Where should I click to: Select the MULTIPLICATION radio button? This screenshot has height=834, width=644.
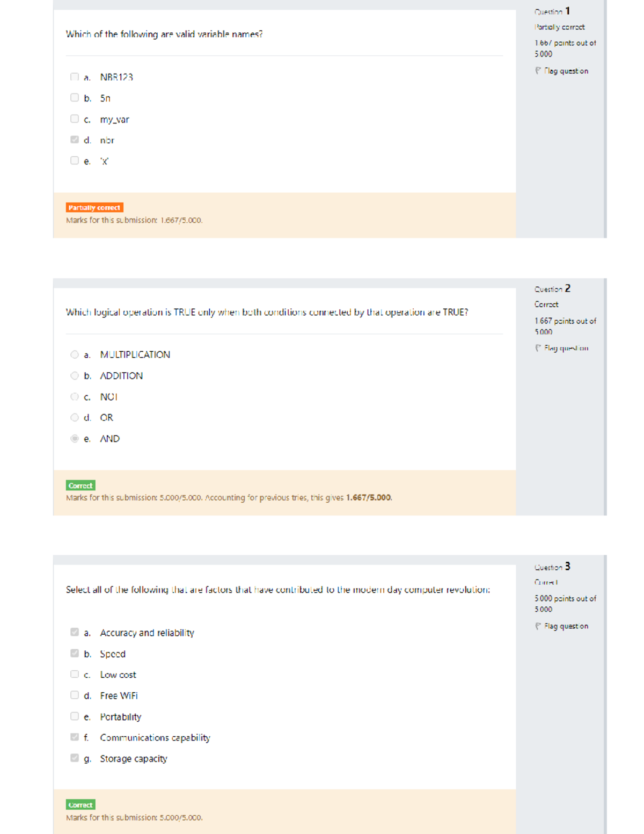click(x=75, y=353)
